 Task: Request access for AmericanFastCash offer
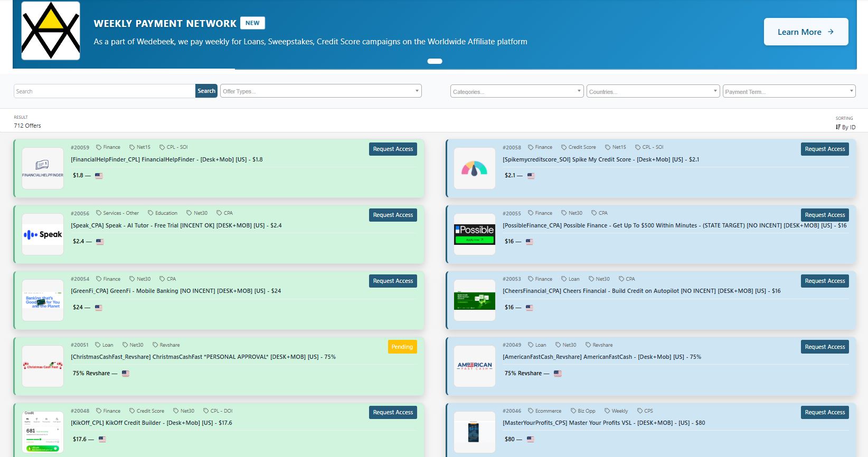(825, 347)
